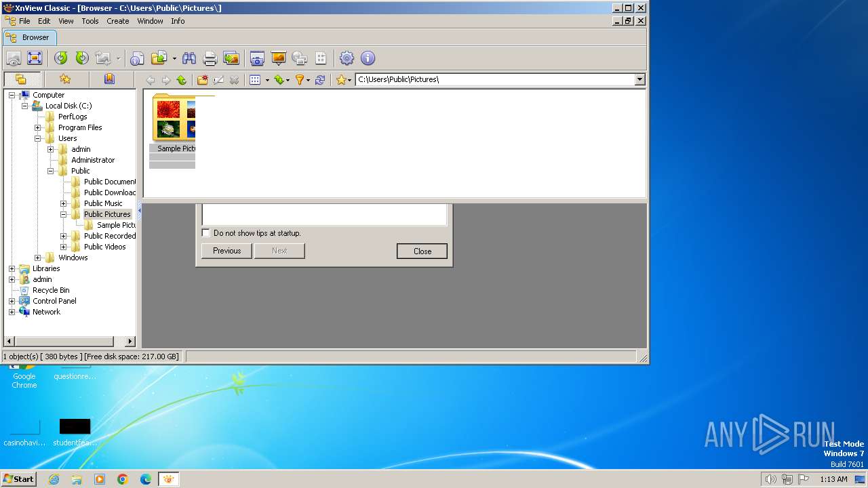868x488 pixels.
Task: Show the Folders tree panel tab
Action: click(22, 79)
